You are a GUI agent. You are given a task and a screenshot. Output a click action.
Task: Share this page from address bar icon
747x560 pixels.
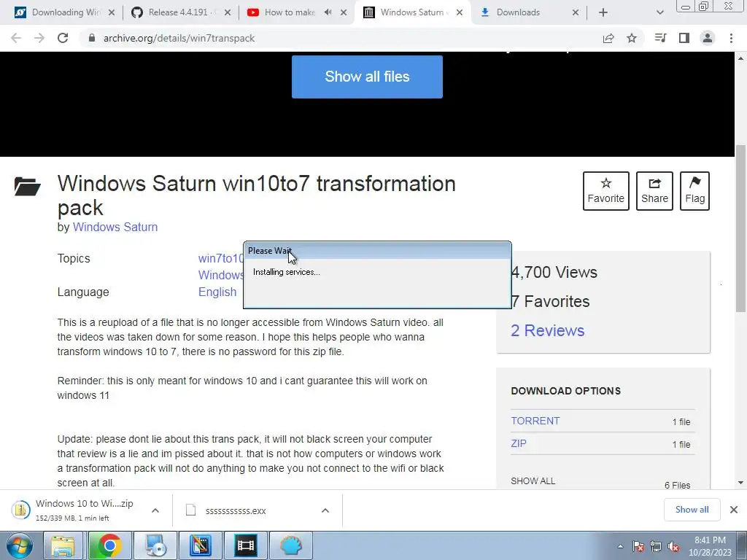[x=608, y=38]
